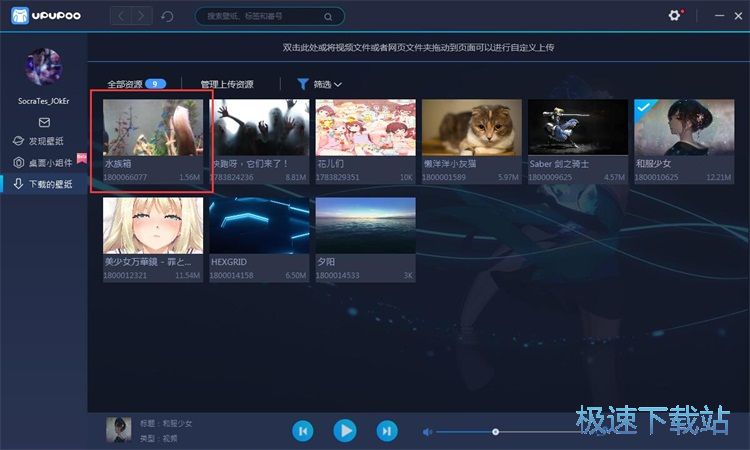Click the funnel filter icon
Viewport: 750px width, 450px height.
302,84
